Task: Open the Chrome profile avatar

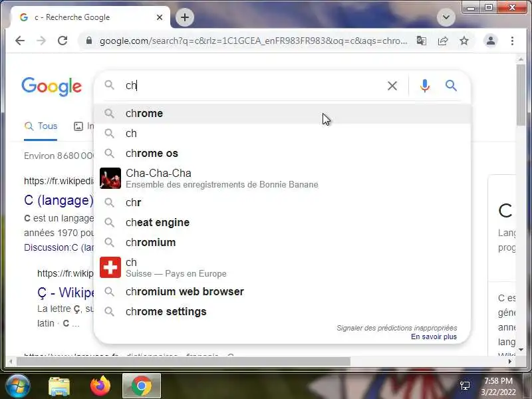Action: [491, 41]
